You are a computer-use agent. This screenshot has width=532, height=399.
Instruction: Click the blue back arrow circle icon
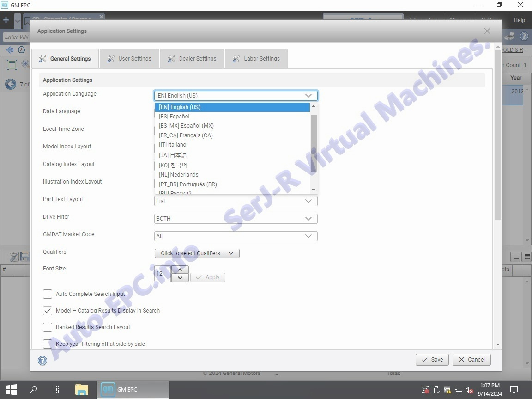click(11, 84)
